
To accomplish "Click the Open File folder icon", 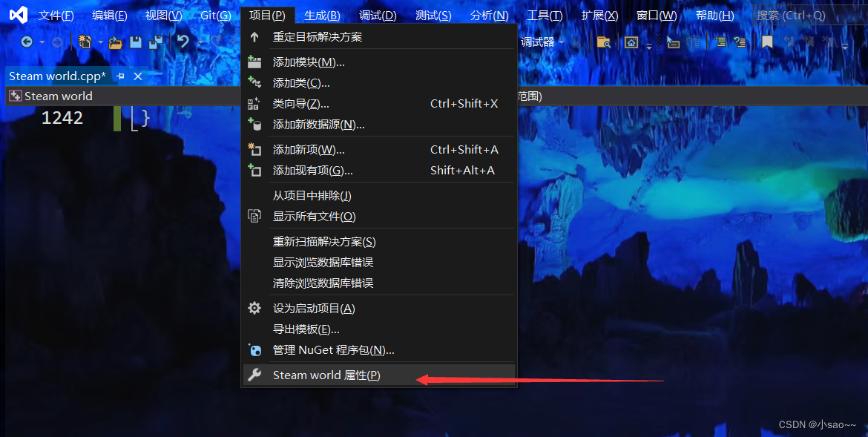I will point(115,42).
